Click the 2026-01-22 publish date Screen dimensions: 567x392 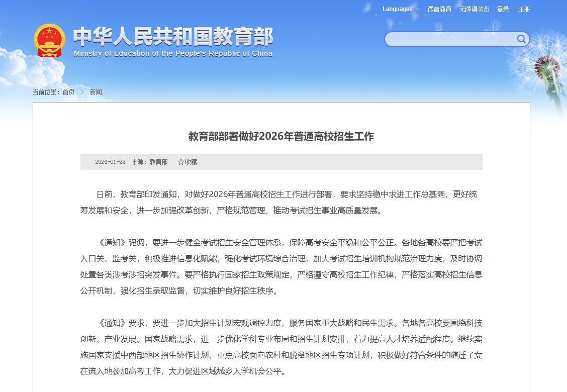click(x=110, y=162)
